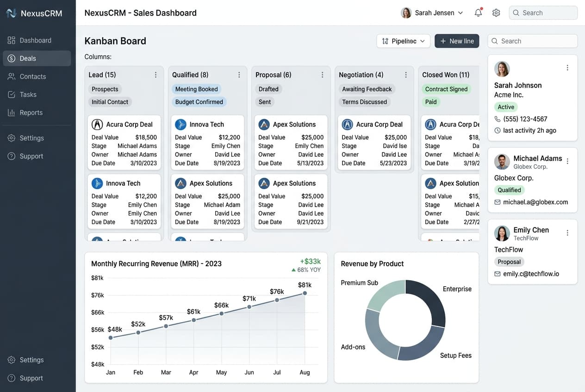This screenshot has width=585, height=392.
Task: Select the Initial Contact tag
Action: [110, 102]
